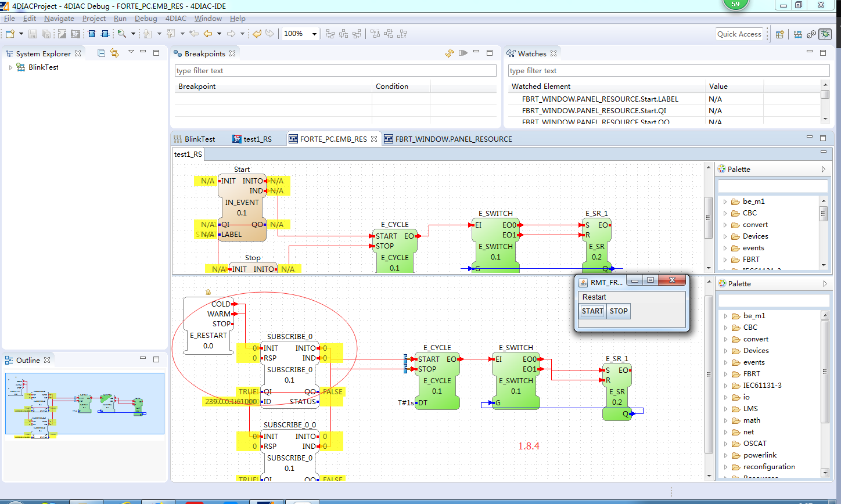Viewport: 841px width, 504px height.
Task: Open the New wizard dropdown arrow
Action: pyautogui.click(x=21, y=34)
